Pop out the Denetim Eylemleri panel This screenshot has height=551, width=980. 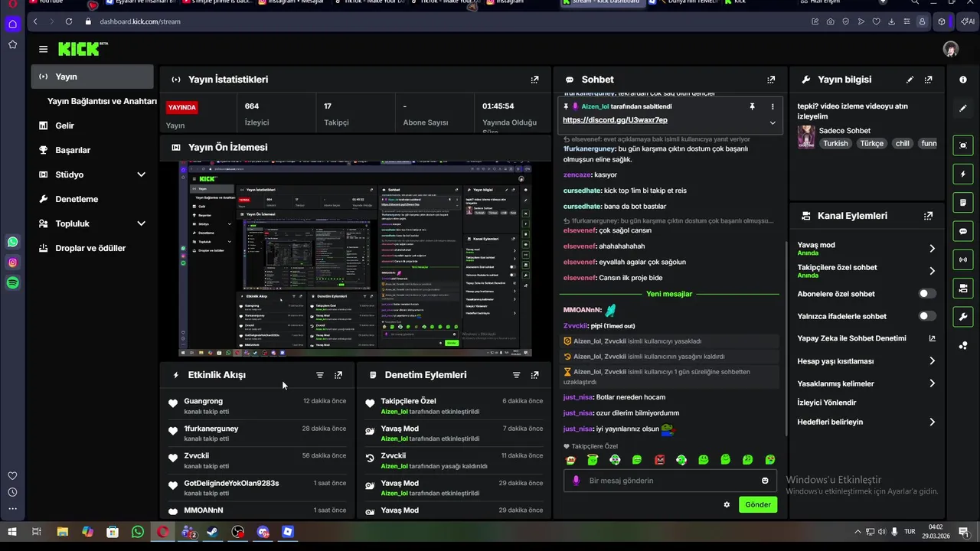coord(534,375)
